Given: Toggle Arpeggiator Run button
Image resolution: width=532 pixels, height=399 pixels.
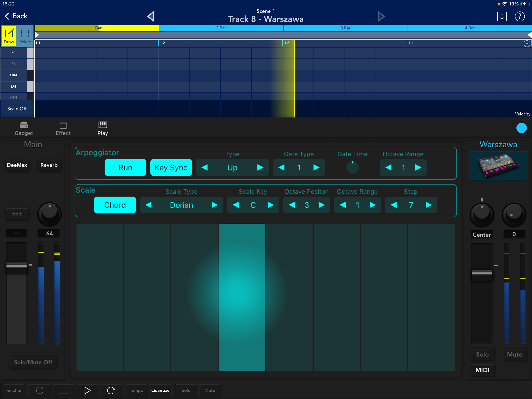Looking at the screenshot, I should 125,168.
